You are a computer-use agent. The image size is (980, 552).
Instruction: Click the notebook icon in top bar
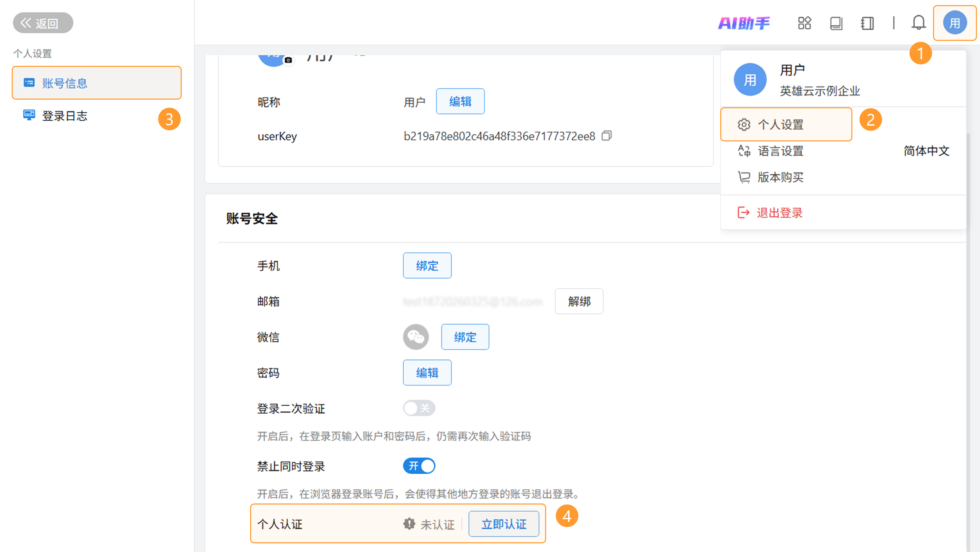[x=867, y=23]
